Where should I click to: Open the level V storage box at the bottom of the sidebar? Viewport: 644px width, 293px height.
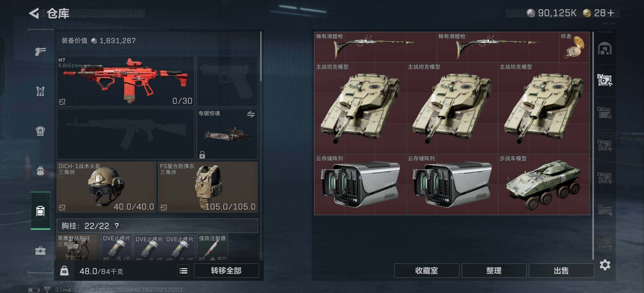click(605, 243)
